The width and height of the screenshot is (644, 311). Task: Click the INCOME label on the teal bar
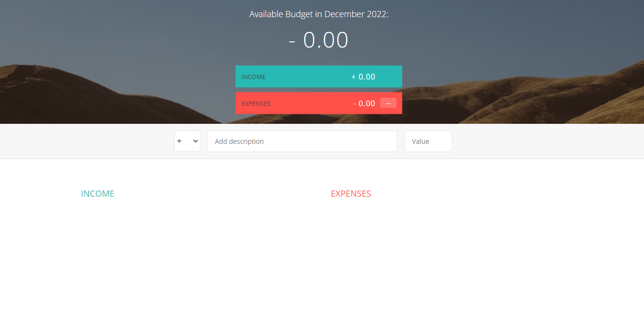[x=254, y=77]
